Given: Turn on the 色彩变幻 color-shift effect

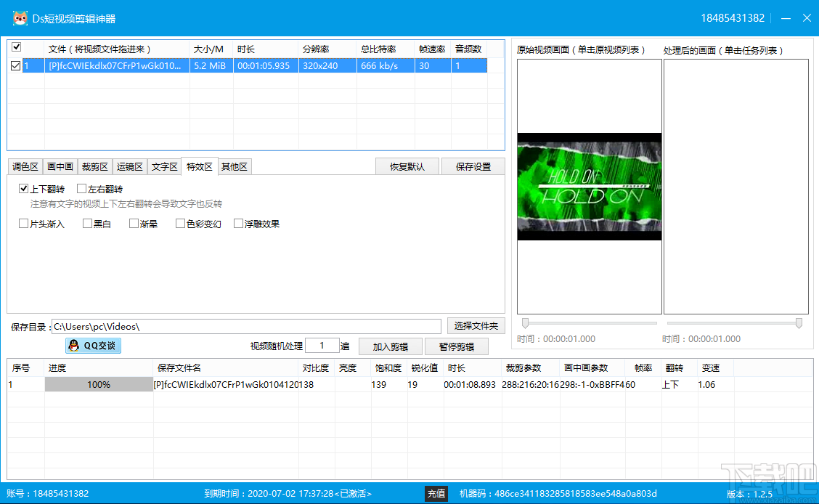Looking at the screenshot, I should point(179,223).
